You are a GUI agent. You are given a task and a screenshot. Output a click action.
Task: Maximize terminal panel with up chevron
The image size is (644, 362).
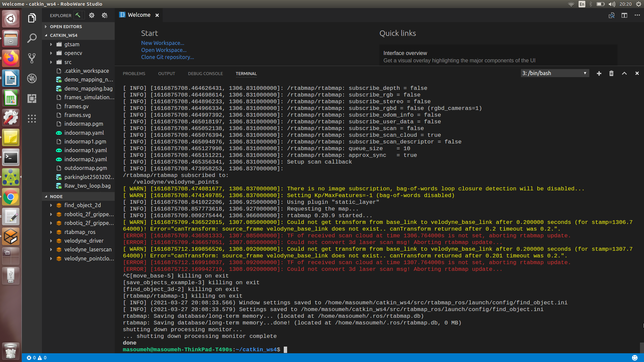coord(624,73)
